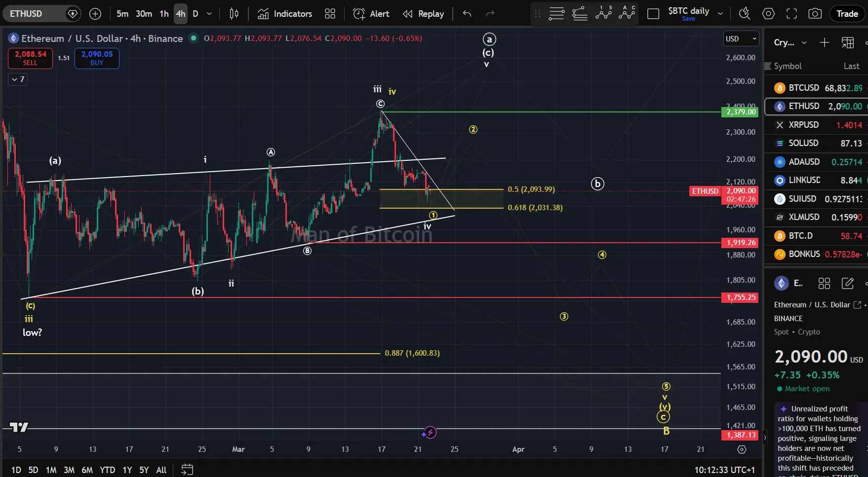Select the 4h timeframe
Viewport: 868px width, 477px height.
181,14
